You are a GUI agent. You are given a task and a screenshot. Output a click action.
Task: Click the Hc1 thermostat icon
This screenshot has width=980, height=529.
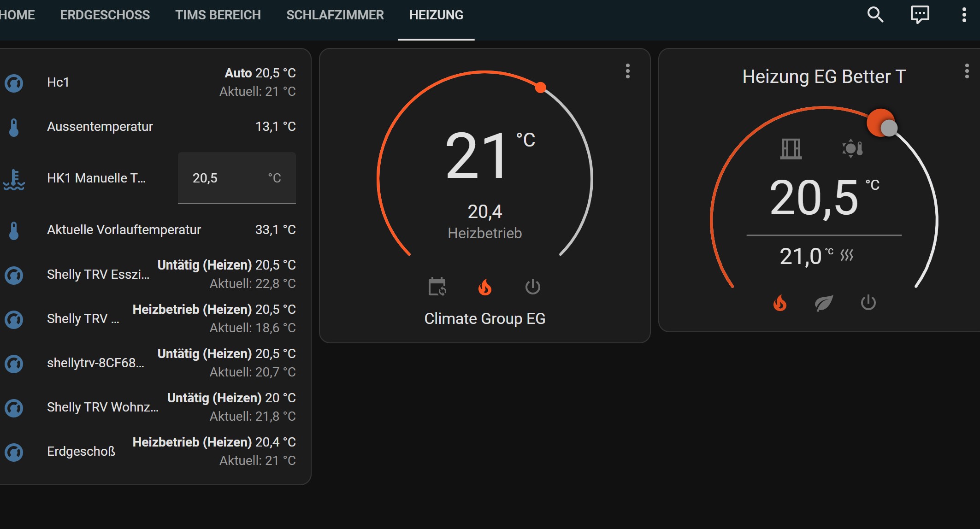(14, 83)
